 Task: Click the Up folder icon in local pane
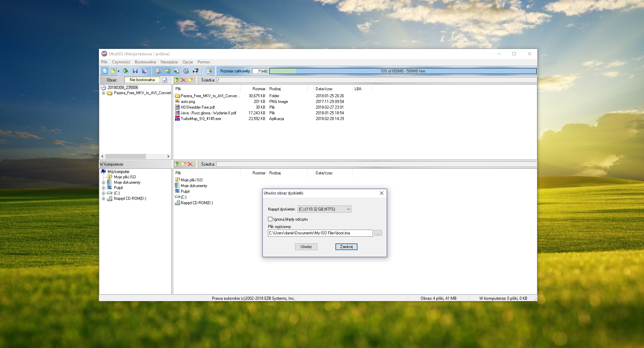coord(177,164)
